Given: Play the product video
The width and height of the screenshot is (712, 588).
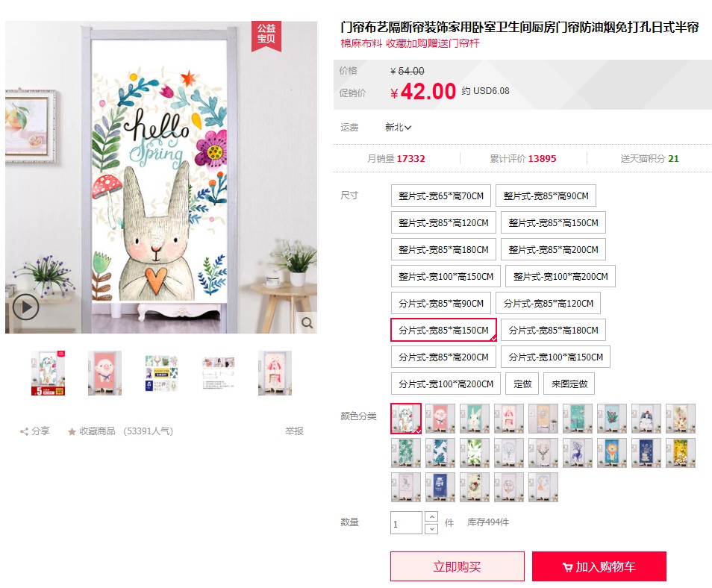Looking at the screenshot, I should (x=26, y=307).
